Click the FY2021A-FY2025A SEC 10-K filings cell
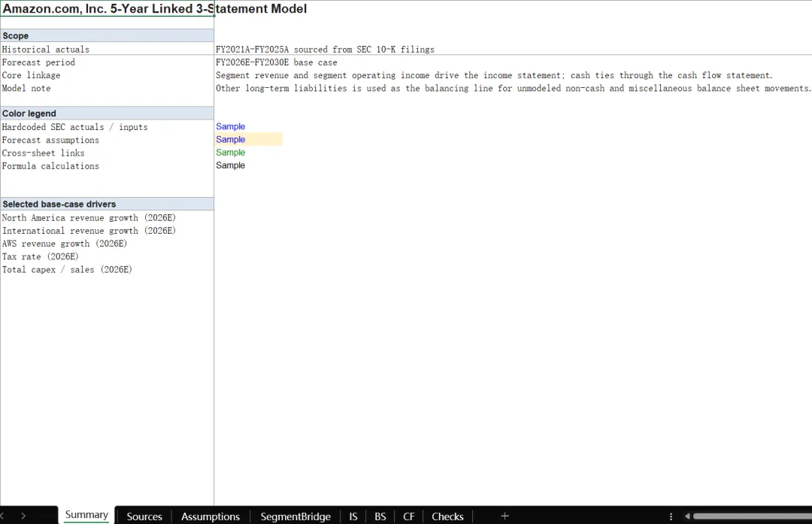The image size is (812, 524). point(325,49)
